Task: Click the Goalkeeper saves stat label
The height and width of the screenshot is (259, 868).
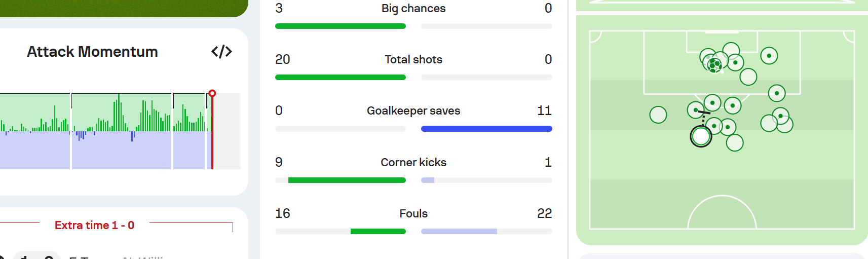Action: click(413, 110)
